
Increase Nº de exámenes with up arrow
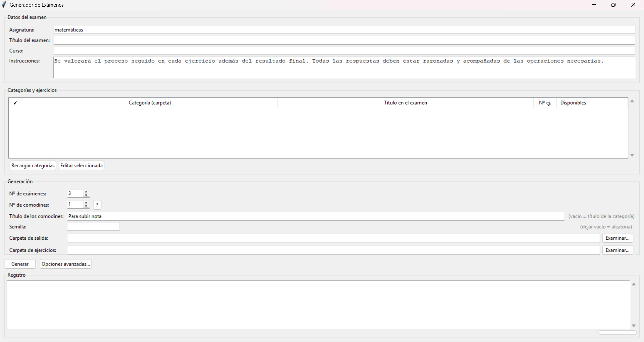click(86, 192)
